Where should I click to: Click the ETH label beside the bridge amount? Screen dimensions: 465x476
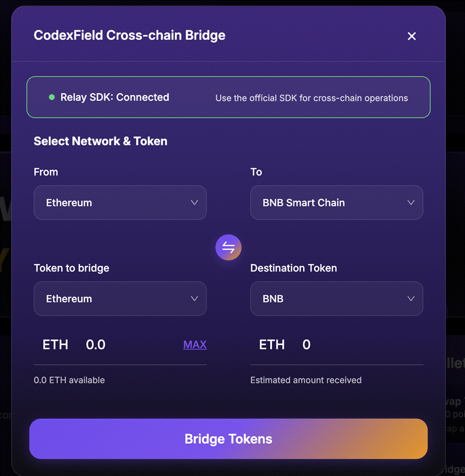[55, 345]
